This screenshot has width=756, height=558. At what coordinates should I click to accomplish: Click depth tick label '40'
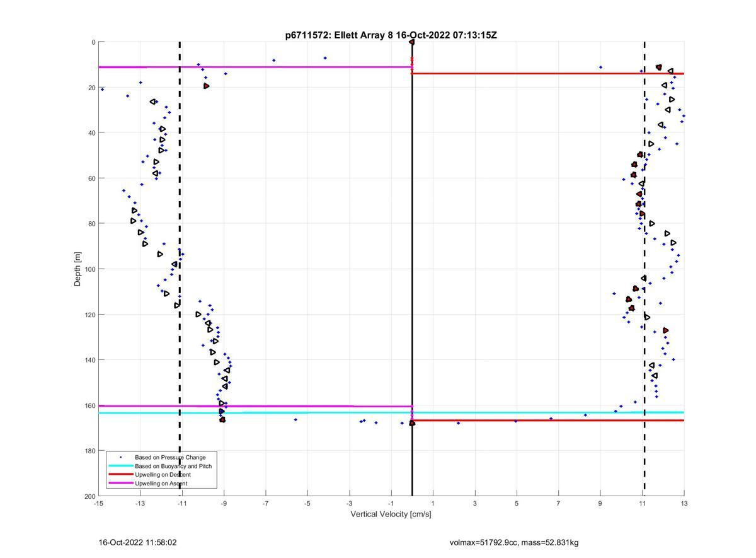point(91,133)
